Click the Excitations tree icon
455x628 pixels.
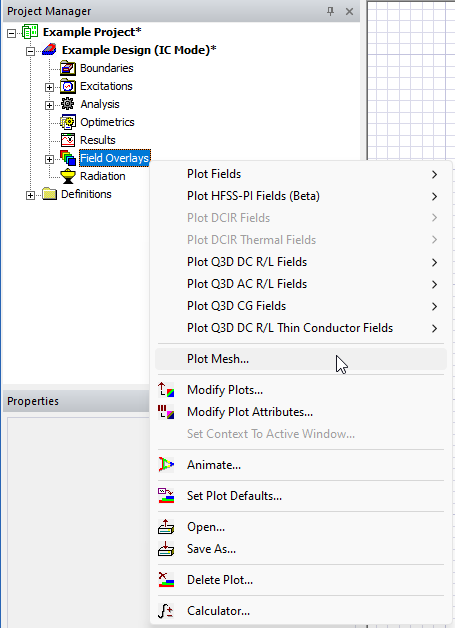(x=68, y=86)
